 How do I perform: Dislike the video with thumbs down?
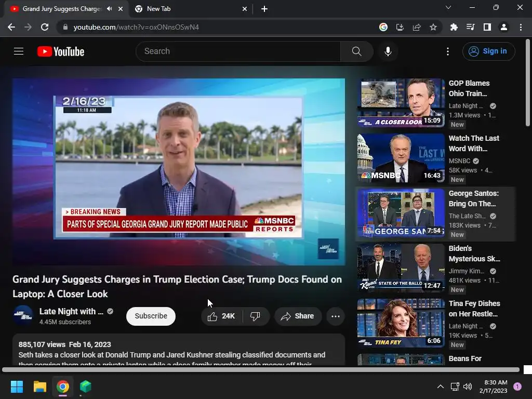tap(256, 316)
